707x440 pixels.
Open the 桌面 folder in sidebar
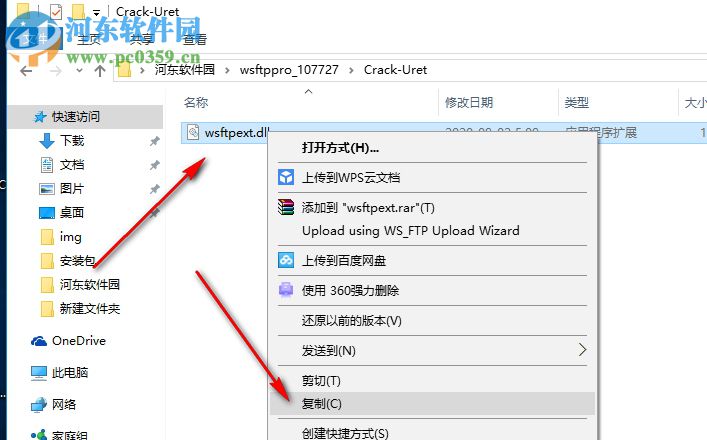(x=72, y=212)
